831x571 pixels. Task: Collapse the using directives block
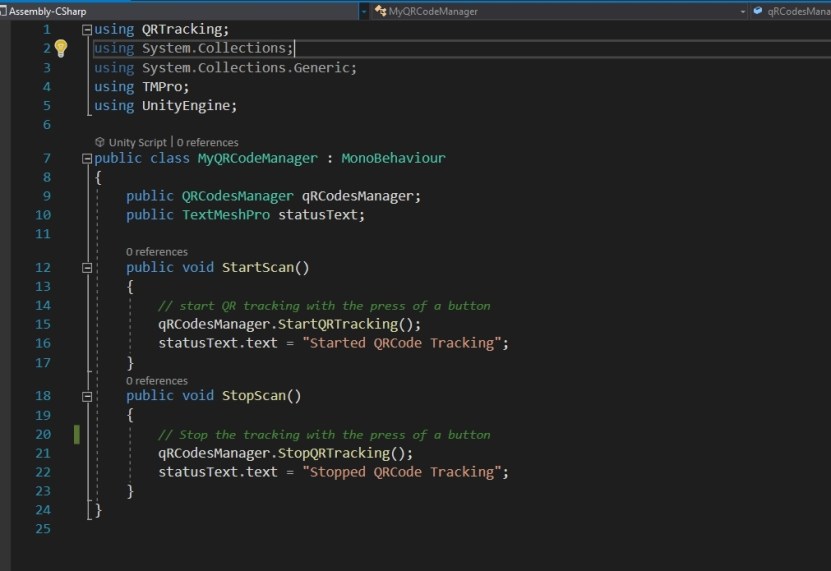(87, 30)
